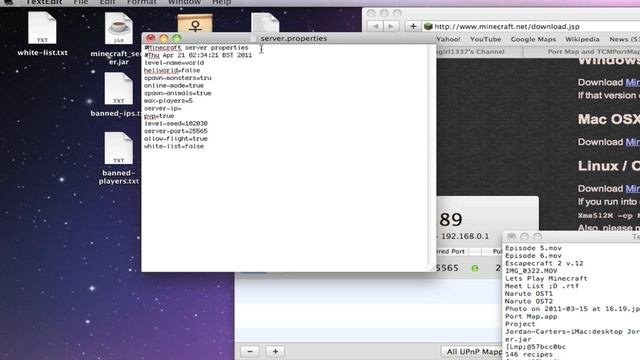Click the spawn-animals=true line
The height and width of the screenshot is (360, 640).
[178, 93]
